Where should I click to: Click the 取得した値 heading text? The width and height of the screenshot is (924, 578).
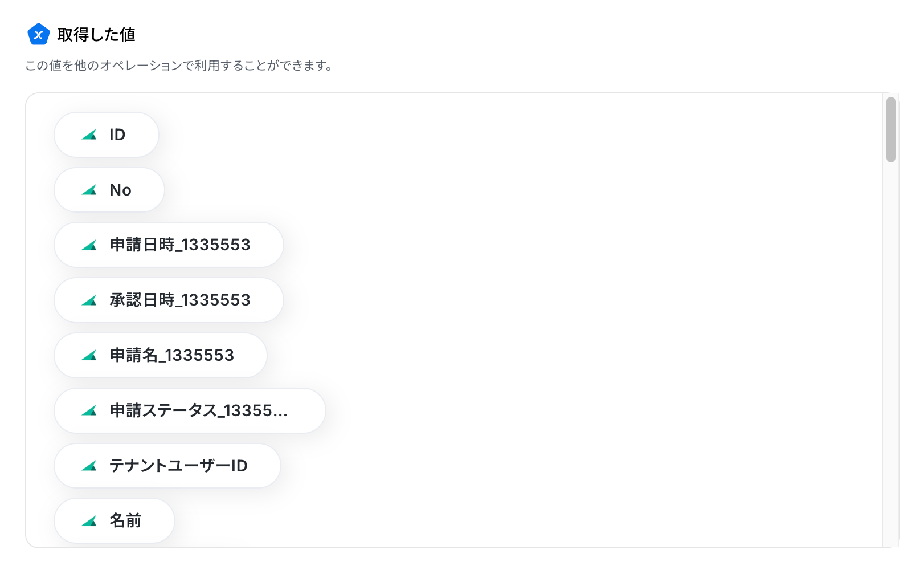point(96,35)
